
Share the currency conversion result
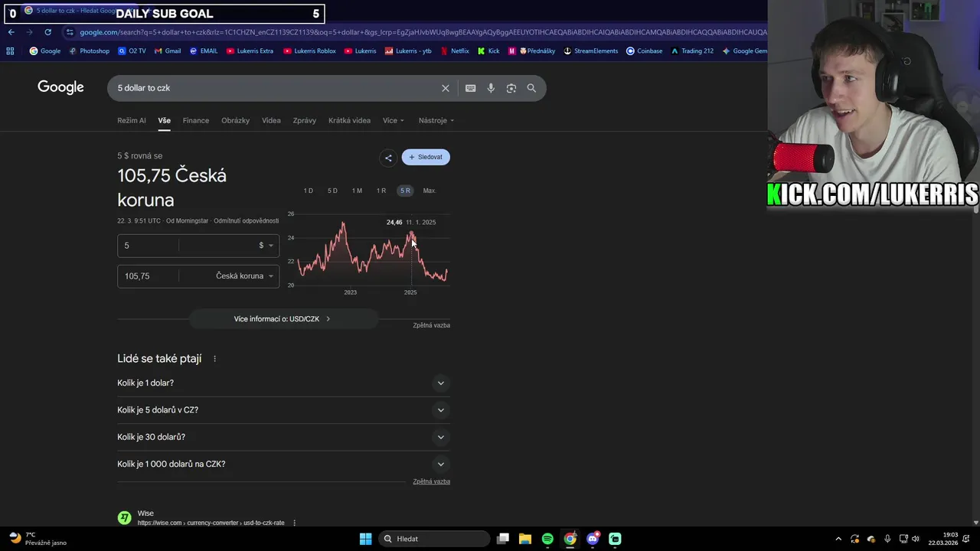click(388, 158)
